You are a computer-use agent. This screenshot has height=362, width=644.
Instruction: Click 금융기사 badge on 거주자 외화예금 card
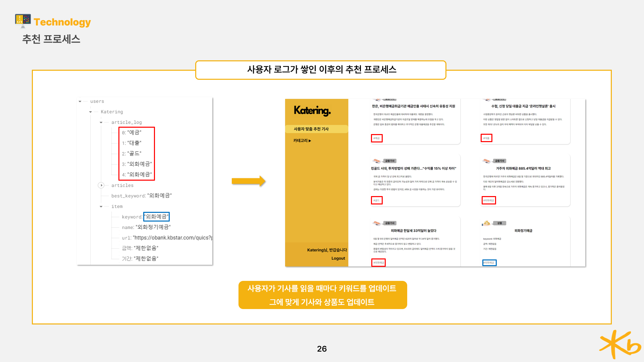point(500,161)
